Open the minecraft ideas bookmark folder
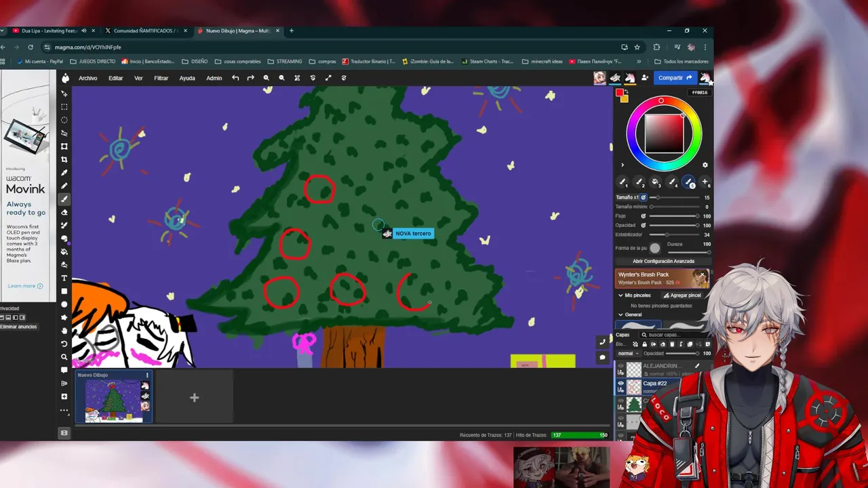This screenshot has width=868, height=488. 542,61
